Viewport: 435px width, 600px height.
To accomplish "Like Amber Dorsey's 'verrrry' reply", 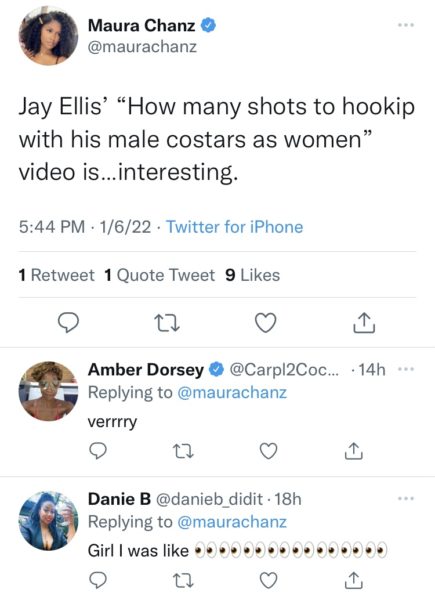I will click(x=269, y=451).
